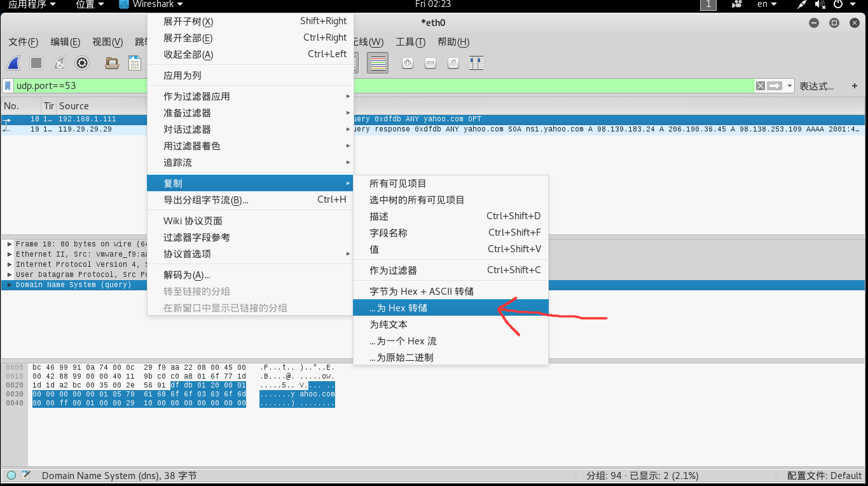Copy 作为过滤器
The width and height of the screenshot is (868, 486).
coord(450,271)
